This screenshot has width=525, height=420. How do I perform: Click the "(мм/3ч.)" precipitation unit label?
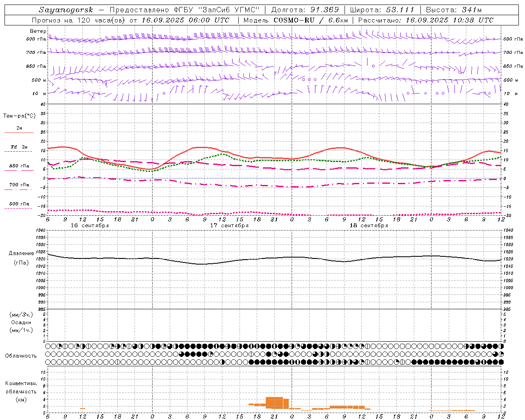tap(21, 315)
